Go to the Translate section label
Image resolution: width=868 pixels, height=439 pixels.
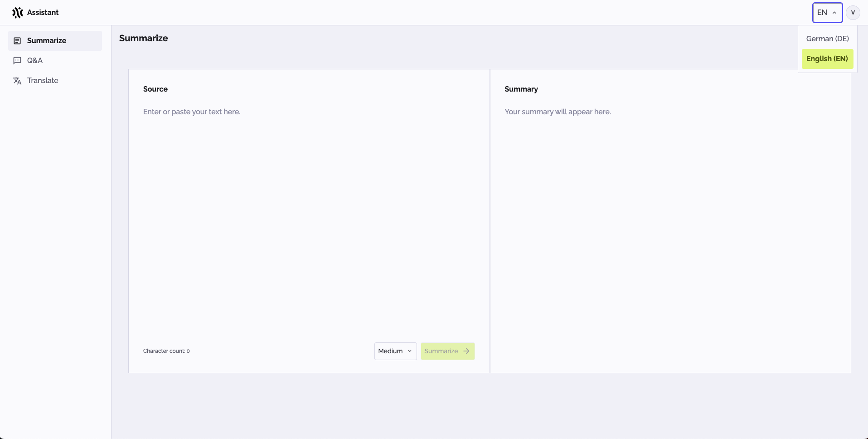click(43, 81)
